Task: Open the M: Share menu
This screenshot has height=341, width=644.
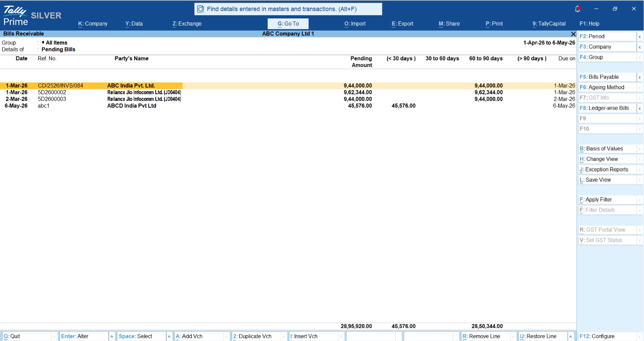Action: pos(449,23)
